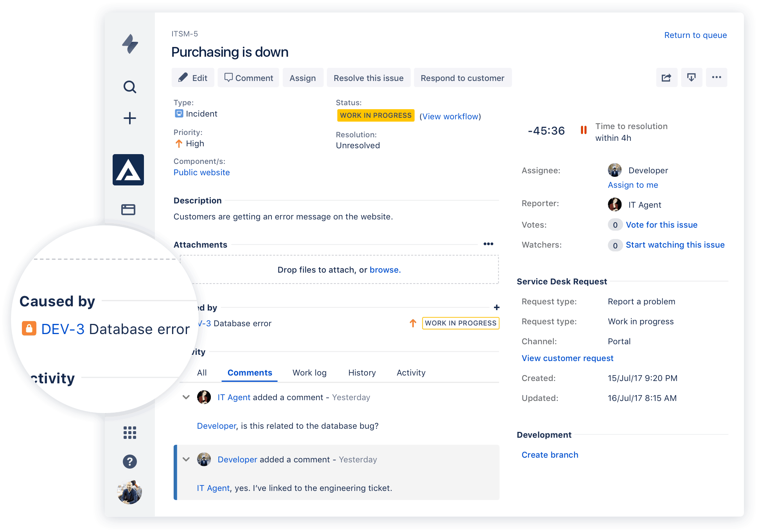Click the Developer assignee avatar
This screenshot has width=758, height=532.
pos(615,170)
